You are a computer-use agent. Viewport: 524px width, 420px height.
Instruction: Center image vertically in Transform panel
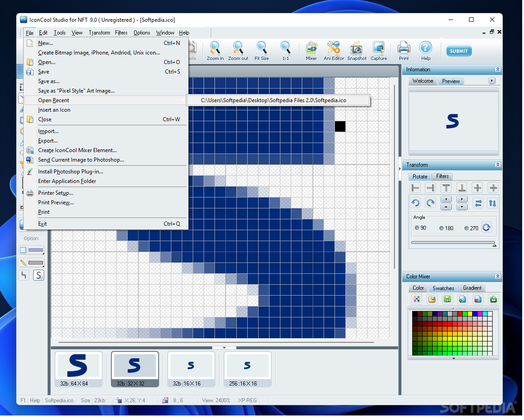[x=494, y=188]
